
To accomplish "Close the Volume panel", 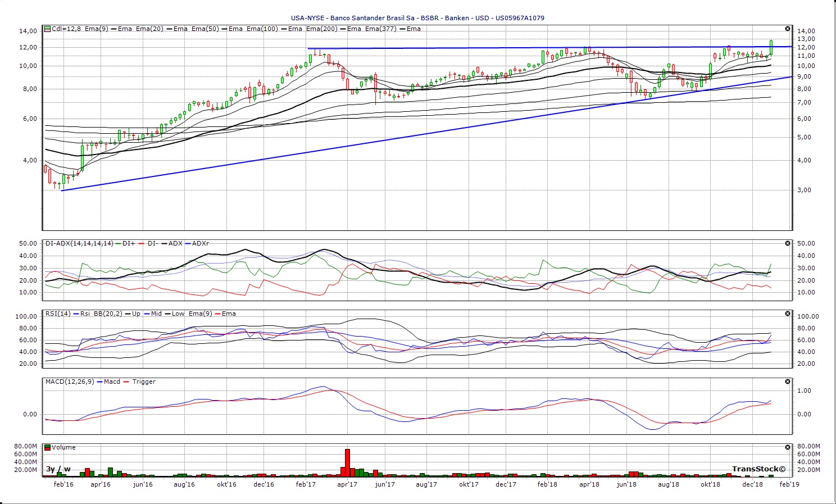I will pyautogui.click(x=788, y=447).
